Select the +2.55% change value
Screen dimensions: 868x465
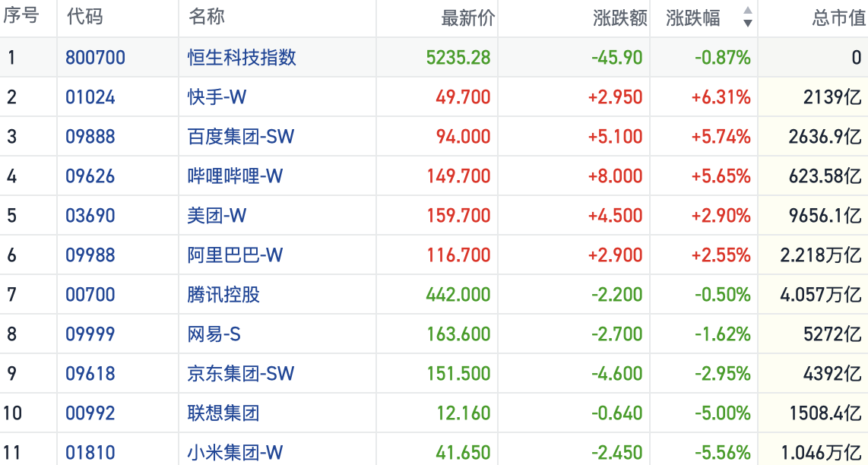tap(721, 255)
